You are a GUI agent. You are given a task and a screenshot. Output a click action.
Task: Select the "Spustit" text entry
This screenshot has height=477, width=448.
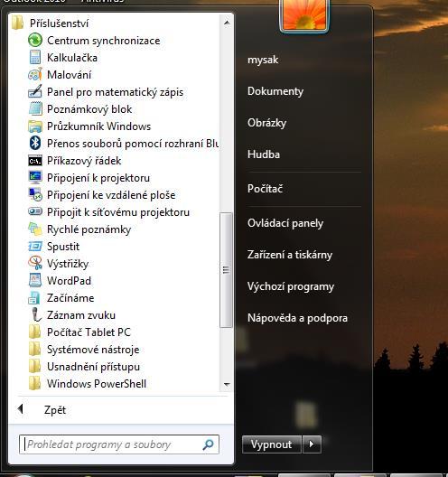coord(63,247)
